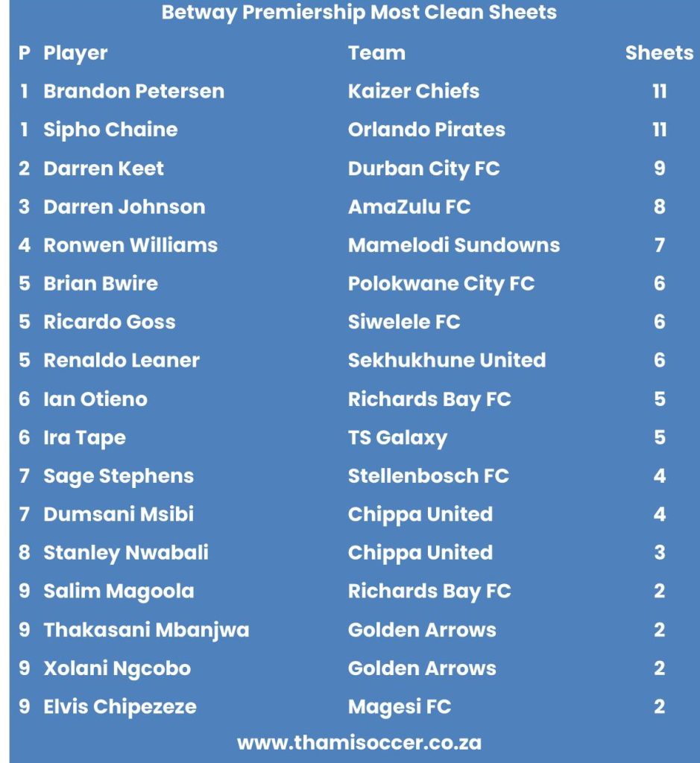Click the 'Sheets' column header

(659, 53)
